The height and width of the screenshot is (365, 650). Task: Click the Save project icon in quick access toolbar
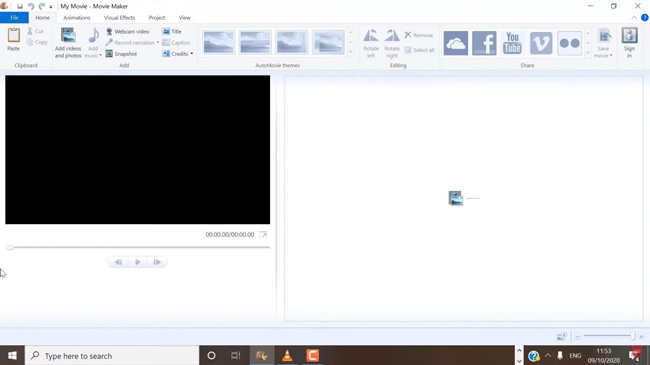19,6
